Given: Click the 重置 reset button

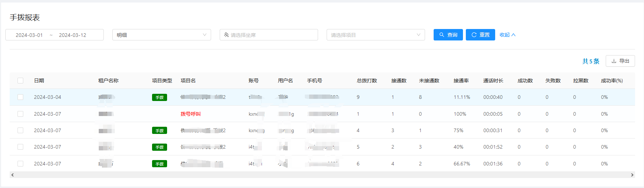Looking at the screenshot, I should 480,35.
